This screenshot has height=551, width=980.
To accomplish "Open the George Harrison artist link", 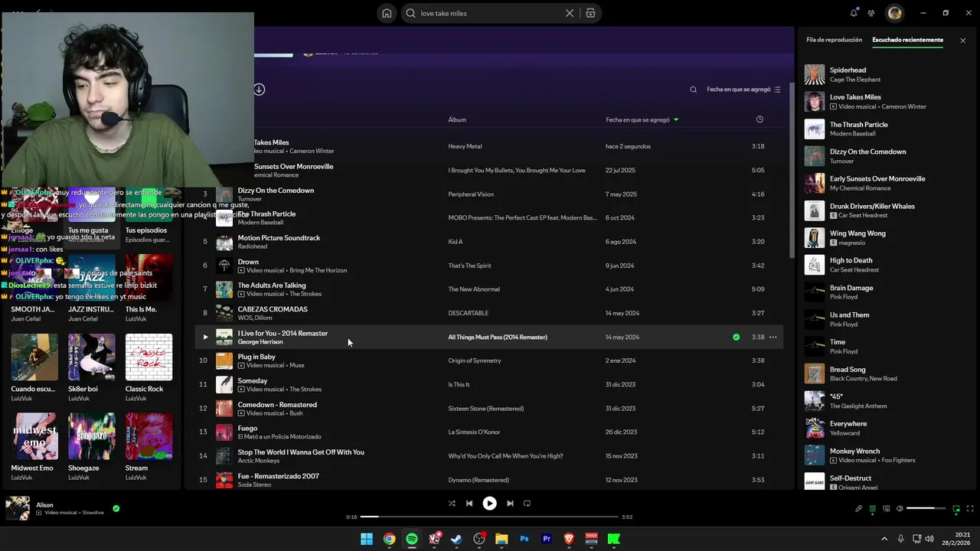I will [260, 342].
